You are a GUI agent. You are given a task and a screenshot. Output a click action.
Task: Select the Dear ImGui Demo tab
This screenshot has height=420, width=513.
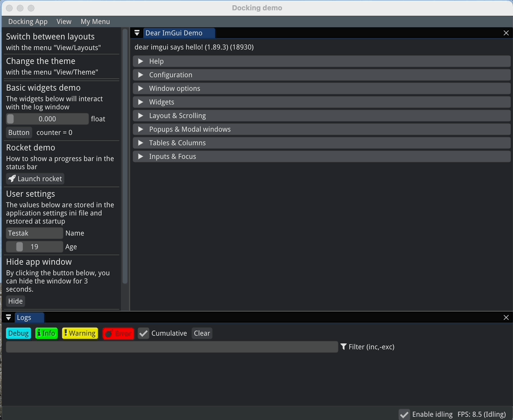tap(179, 33)
